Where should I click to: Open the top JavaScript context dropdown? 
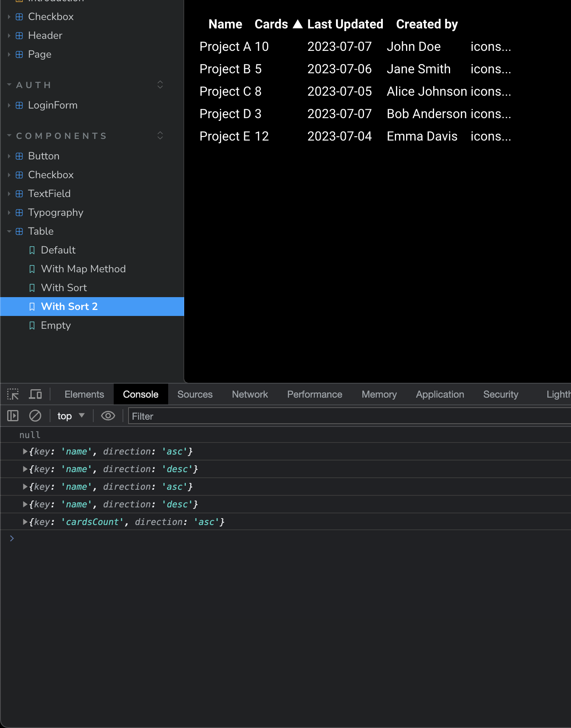pos(71,416)
